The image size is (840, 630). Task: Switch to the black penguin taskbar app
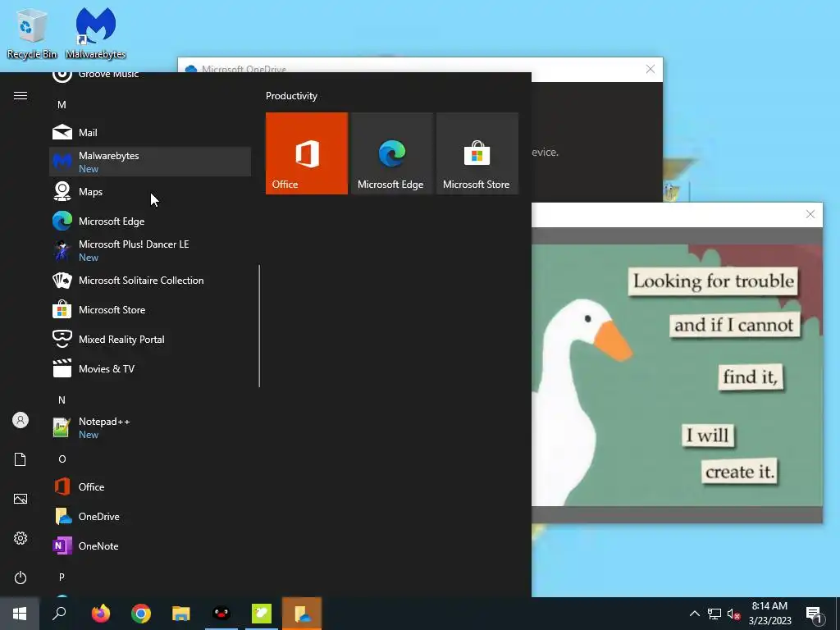point(221,614)
